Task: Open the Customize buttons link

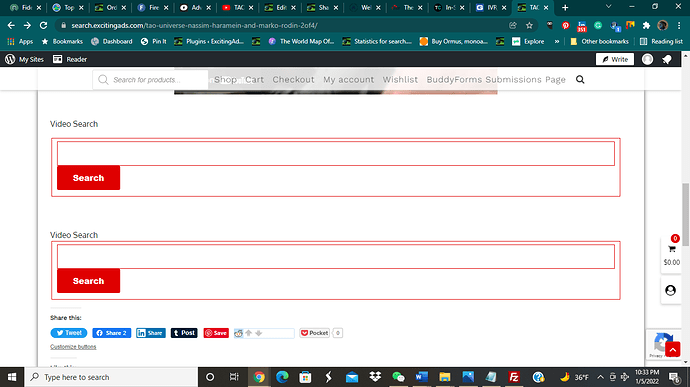Action: 73,346
